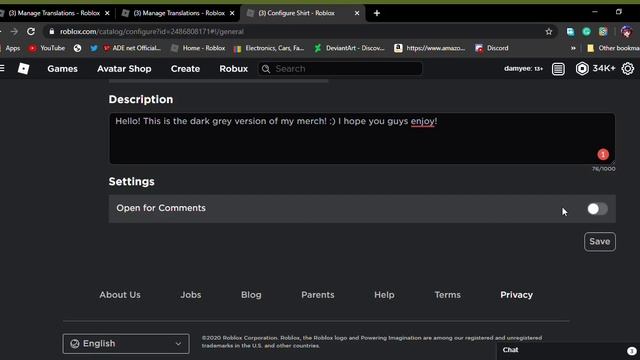
Task: Open the DeviantArt bookmark
Action: tap(349, 48)
